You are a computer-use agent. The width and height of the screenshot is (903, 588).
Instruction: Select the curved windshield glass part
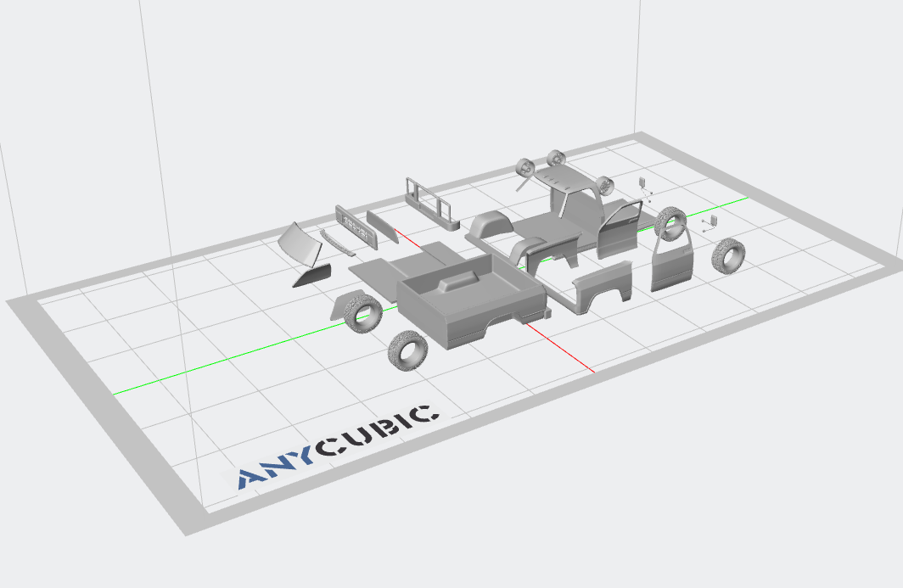pos(300,243)
